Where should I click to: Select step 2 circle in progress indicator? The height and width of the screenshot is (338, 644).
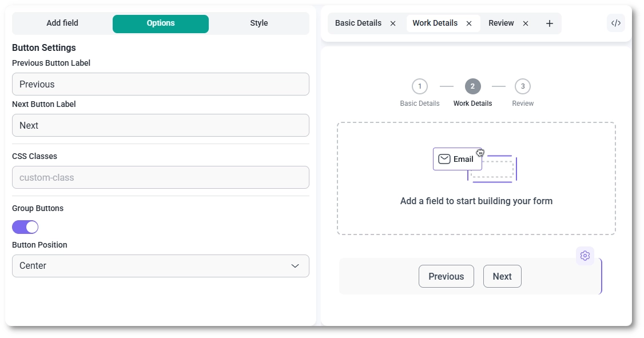click(x=472, y=86)
